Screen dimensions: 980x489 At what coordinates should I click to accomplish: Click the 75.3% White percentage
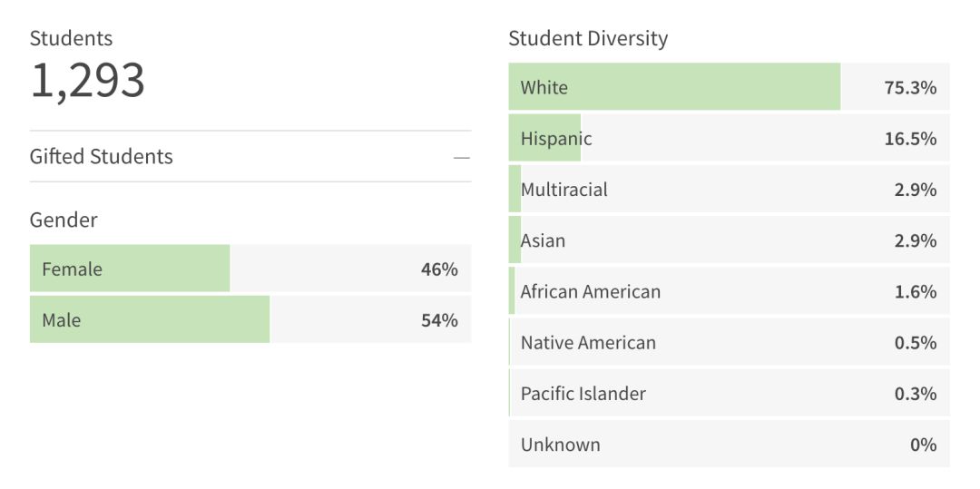tap(909, 88)
